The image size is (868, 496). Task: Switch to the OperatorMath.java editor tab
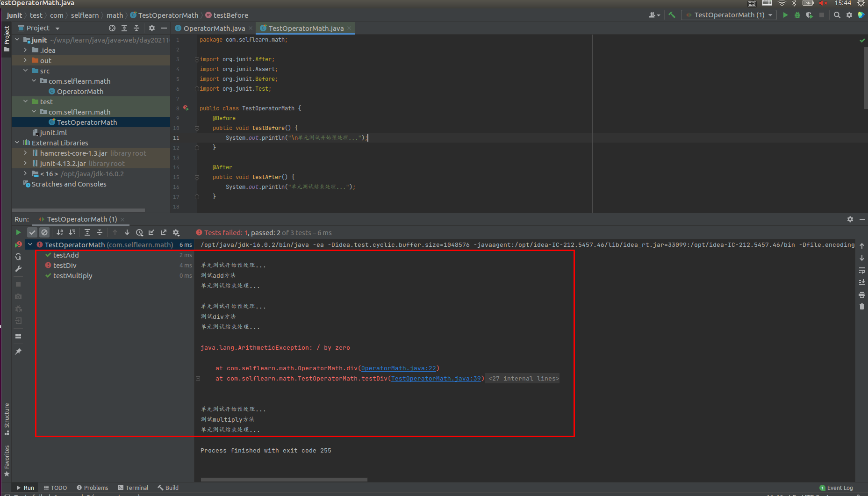coord(213,28)
